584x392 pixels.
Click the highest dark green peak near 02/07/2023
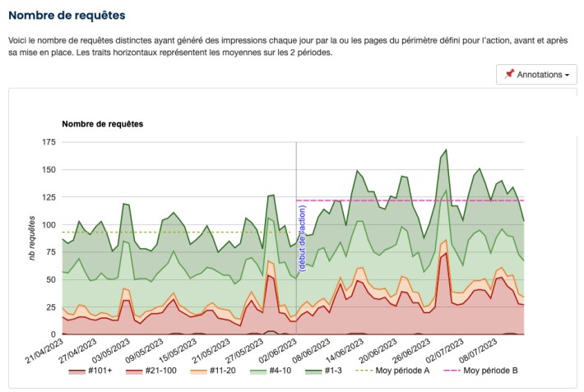click(445, 150)
